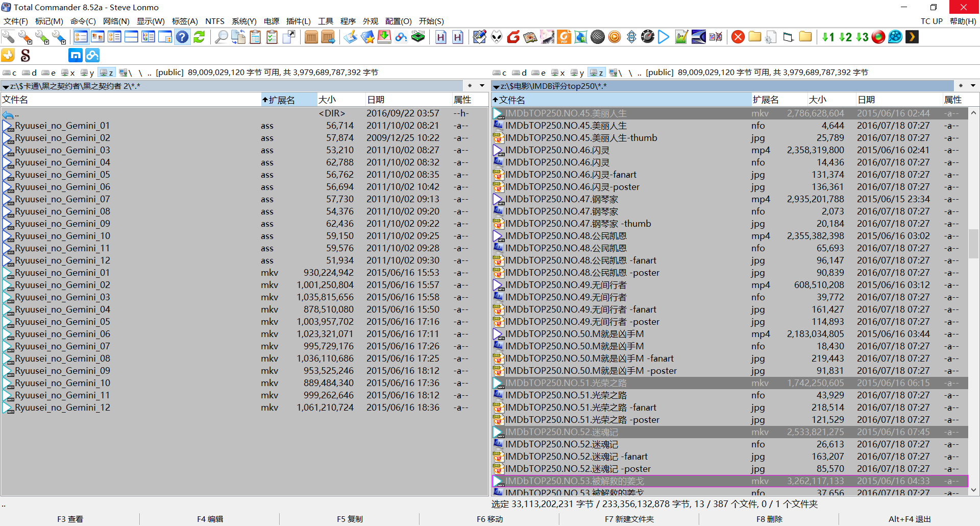Click the Maxthon blue square icon

[76, 55]
